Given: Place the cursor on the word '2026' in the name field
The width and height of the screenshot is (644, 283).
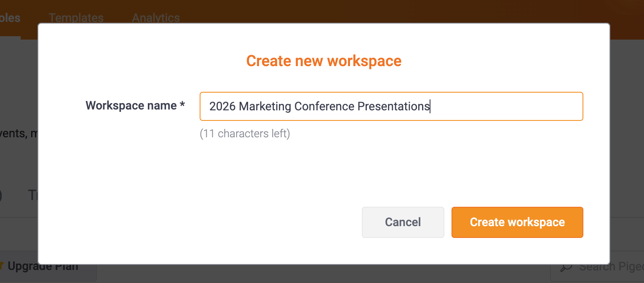Looking at the screenshot, I should point(222,107).
